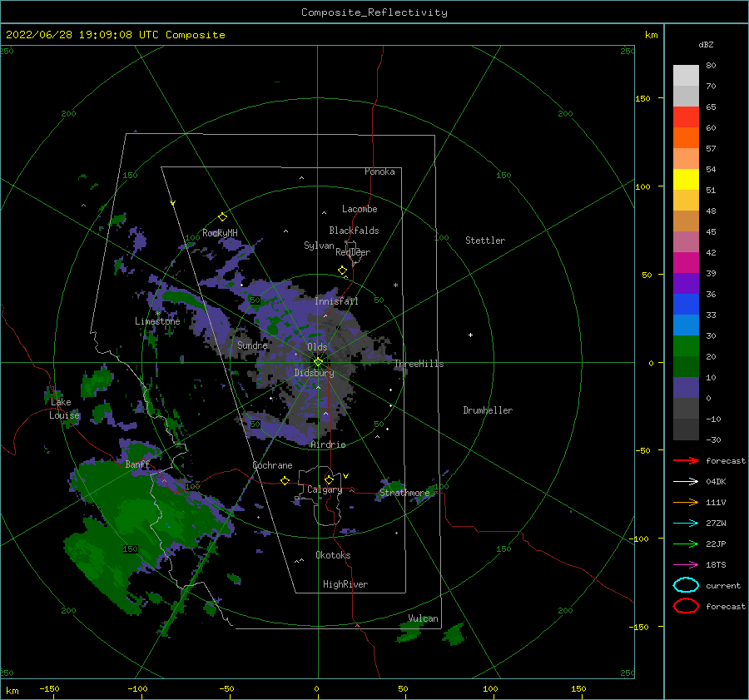Select the Lacombe label
The image size is (749, 700).
360,209
